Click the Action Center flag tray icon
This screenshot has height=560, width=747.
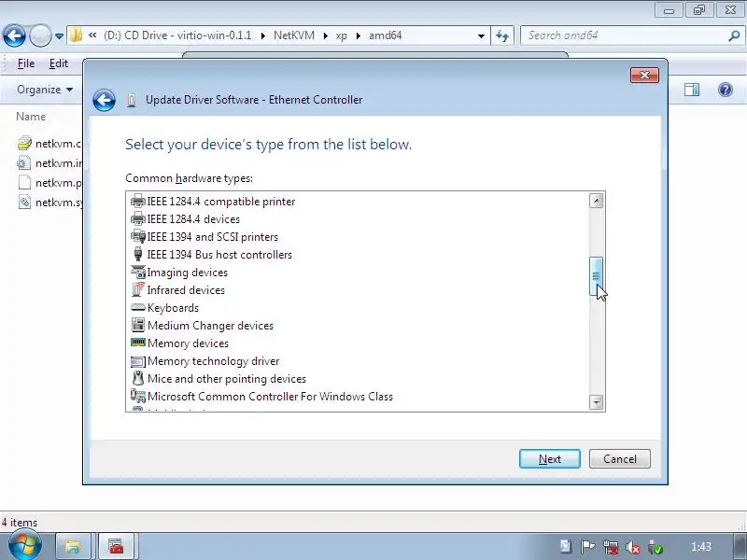click(588, 547)
